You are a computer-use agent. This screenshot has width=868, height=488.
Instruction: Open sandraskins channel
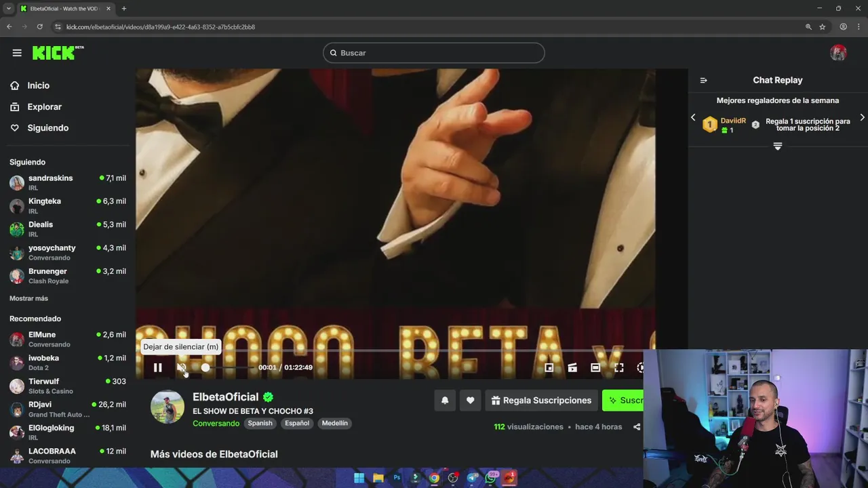pos(68,182)
